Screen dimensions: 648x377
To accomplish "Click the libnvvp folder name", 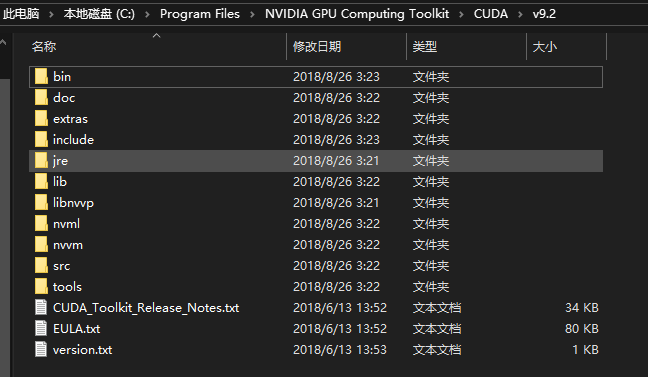I will click(73, 203).
